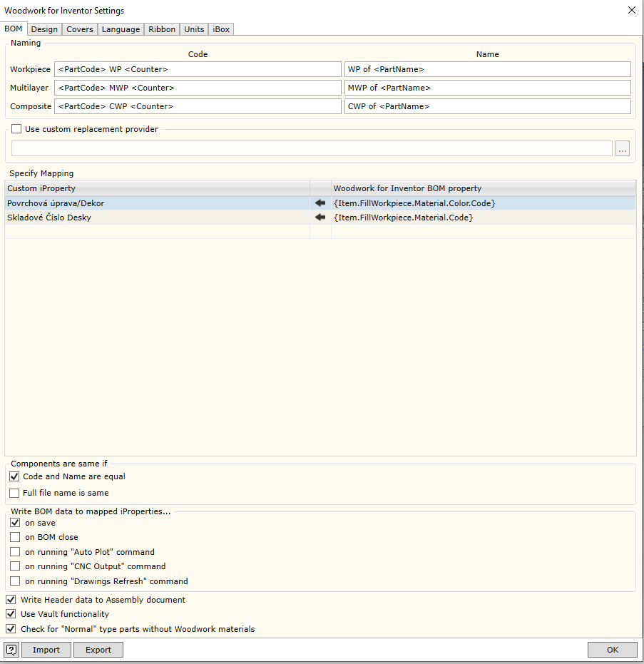The image size is (644, 664).
Task: Click the Import button
Action: (46, 650)
